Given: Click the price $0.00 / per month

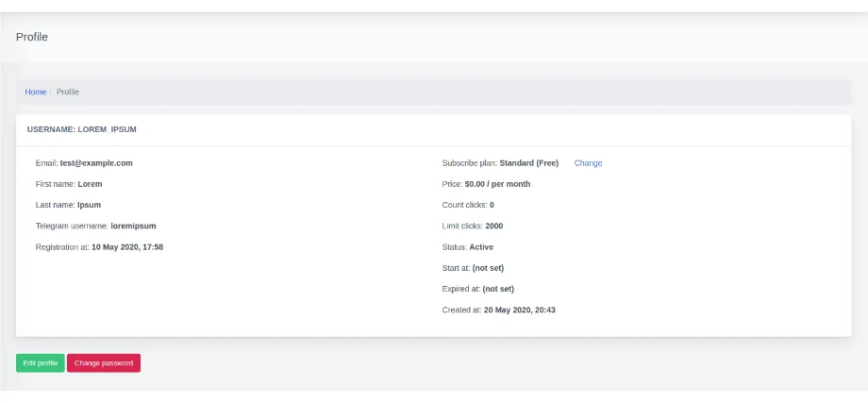Looking at the screenshot, I should (497, 184).
